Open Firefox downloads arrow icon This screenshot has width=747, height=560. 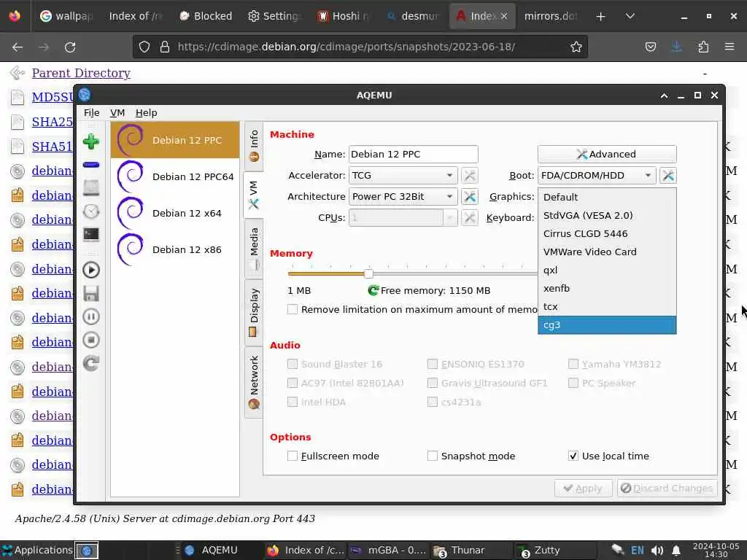[676, 47]
